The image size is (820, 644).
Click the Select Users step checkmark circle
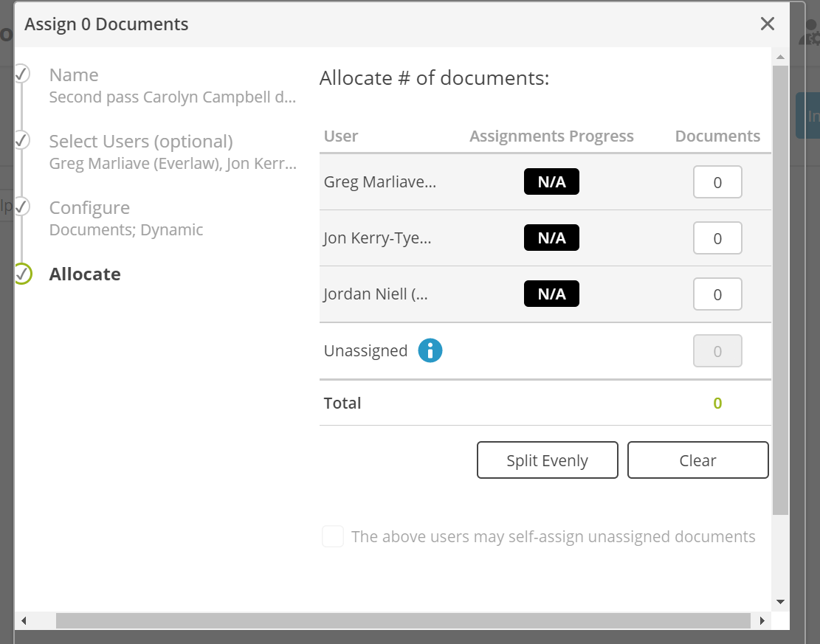pos(21,140)
